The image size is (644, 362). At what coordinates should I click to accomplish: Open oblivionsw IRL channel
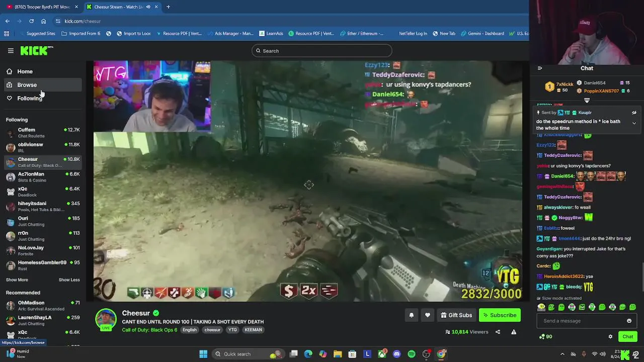[43, 147]
